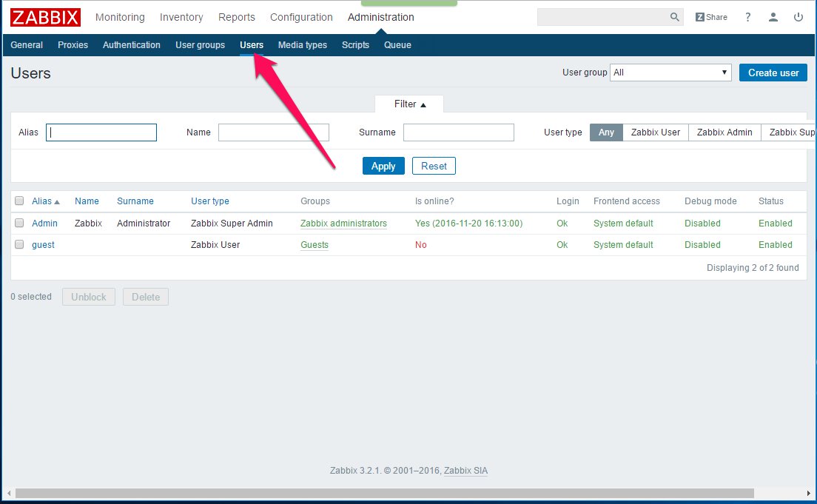Focus the Alias filter field
The width and height of the screenshot is (817, 504).
point(101,132)
